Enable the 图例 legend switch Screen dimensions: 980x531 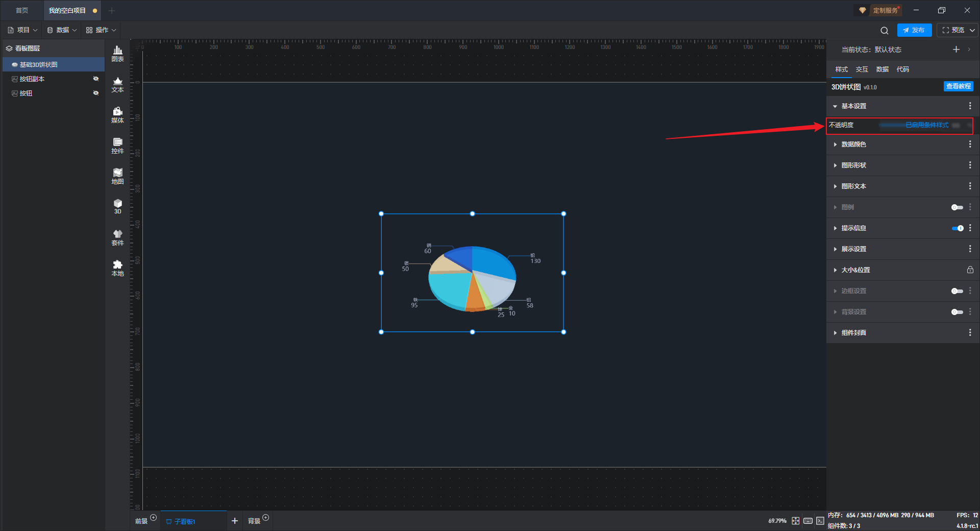point(957,207)
